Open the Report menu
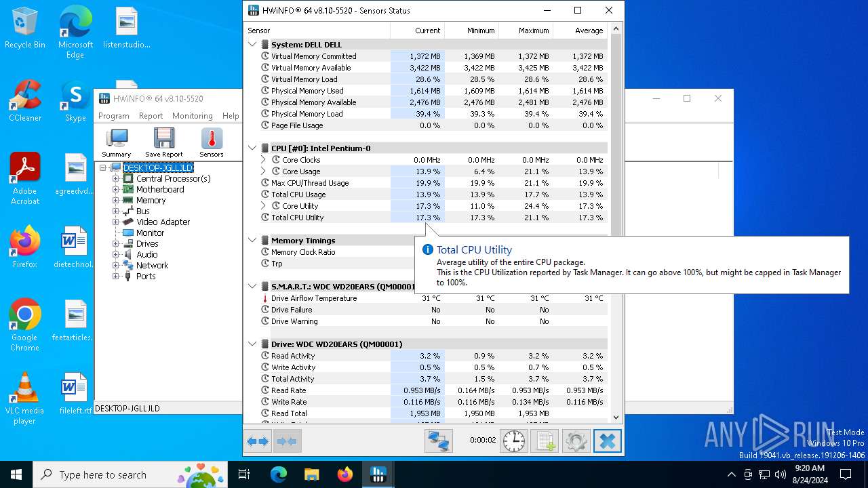 tap(151, 116)
